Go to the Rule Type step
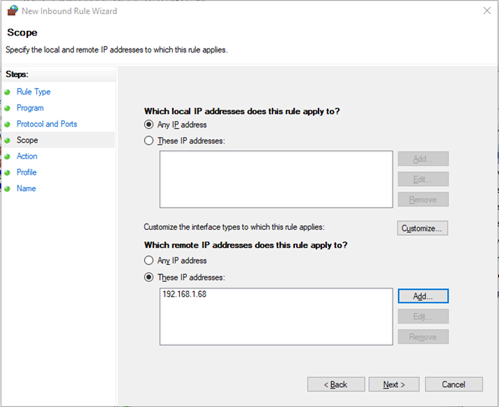This screenshot has height=407, width=499. click(34, 92)
